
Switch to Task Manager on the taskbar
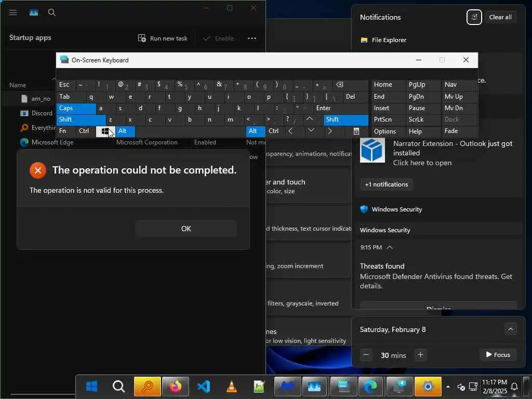click(314, 386)
